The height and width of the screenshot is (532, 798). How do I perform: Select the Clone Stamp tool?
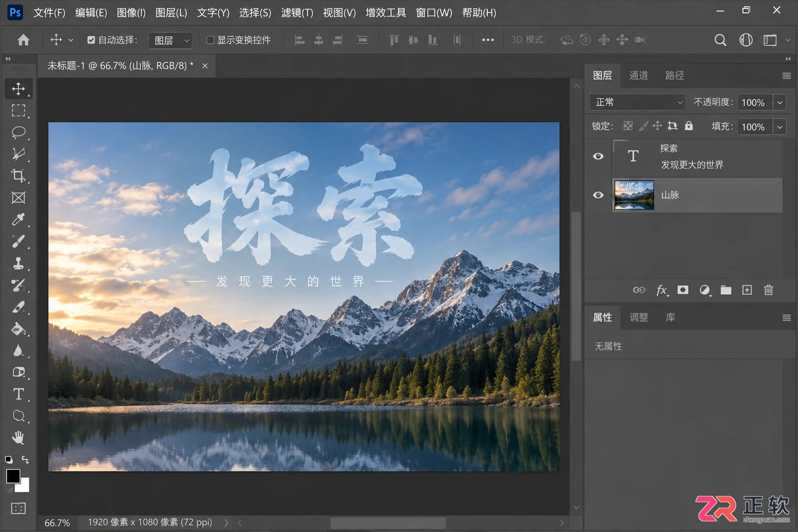click(18, 263)
